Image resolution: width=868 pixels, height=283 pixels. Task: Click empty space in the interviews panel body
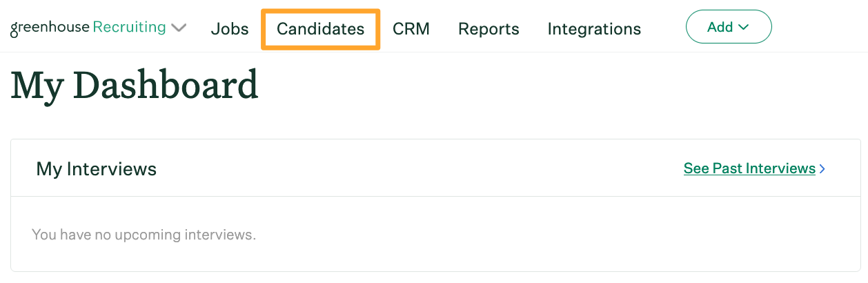coord(552,235)
